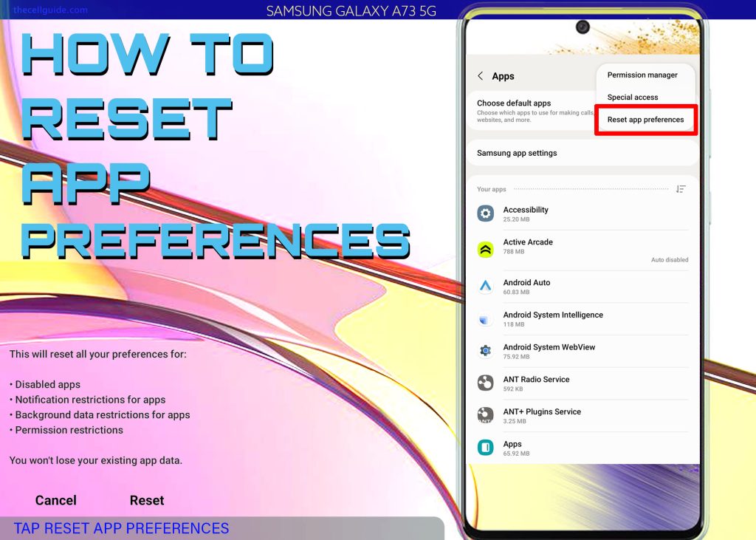This screenshot has width=756, height=540.
Task: Tap the Apps screen title
Action: pos(503,76)
